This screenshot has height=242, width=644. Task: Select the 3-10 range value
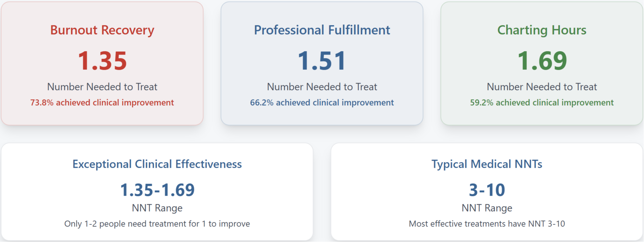487,190
